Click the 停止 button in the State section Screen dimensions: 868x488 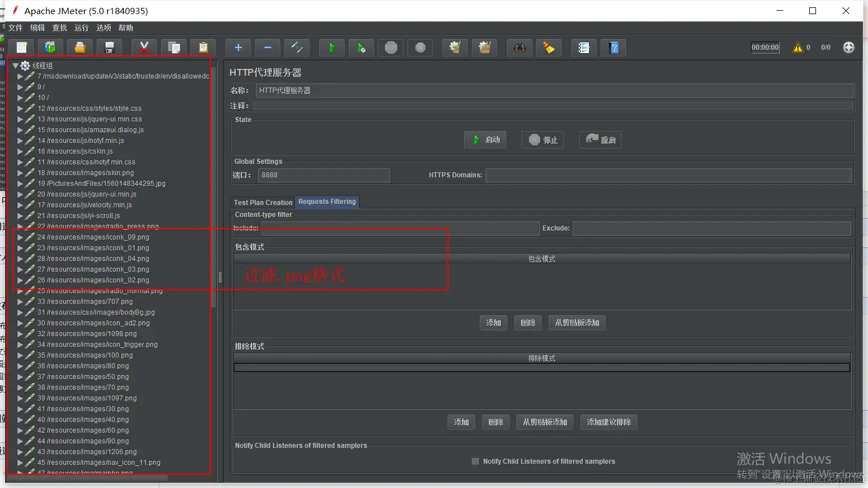543,140
